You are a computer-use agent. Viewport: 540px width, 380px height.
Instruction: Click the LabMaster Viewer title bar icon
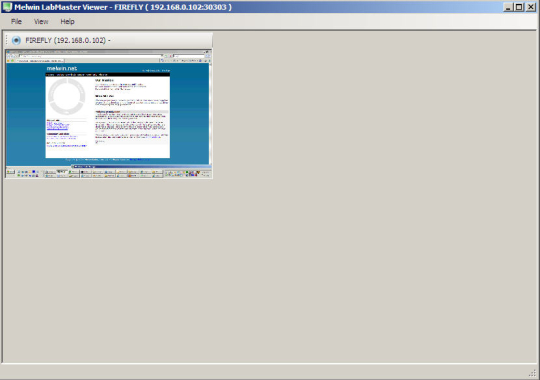coord(7,7)
